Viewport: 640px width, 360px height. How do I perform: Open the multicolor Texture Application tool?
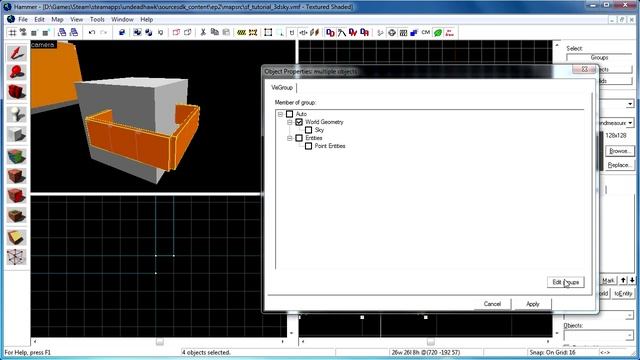16,156
